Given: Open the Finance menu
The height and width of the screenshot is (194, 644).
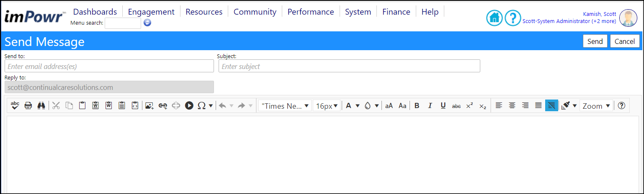Looking at the screenshot, I should tap(396, 12).
